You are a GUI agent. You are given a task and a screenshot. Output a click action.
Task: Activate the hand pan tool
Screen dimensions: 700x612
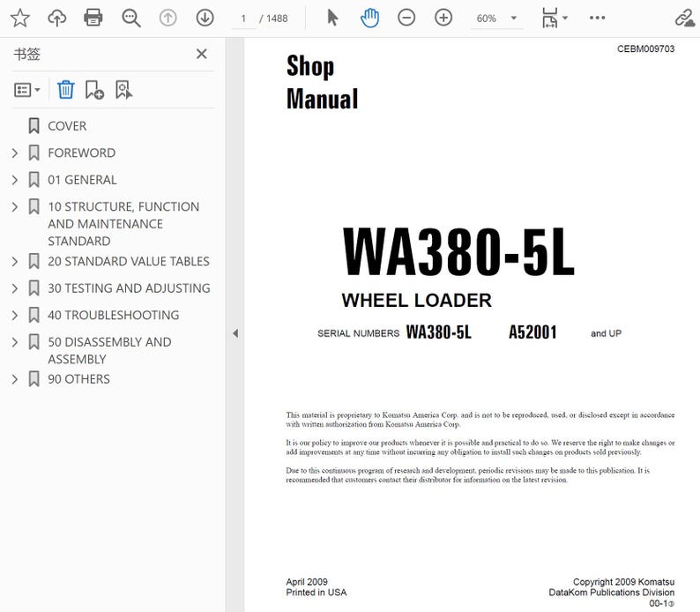[x=369, y=19]
